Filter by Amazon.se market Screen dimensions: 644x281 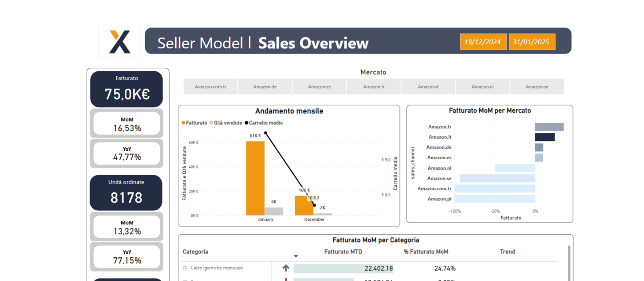click(x=537, y=87)
